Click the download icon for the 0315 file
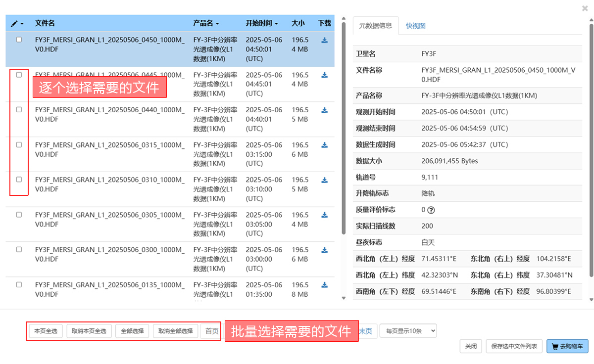The height and width of the screenshot is (364, 594). click(324, 145)
